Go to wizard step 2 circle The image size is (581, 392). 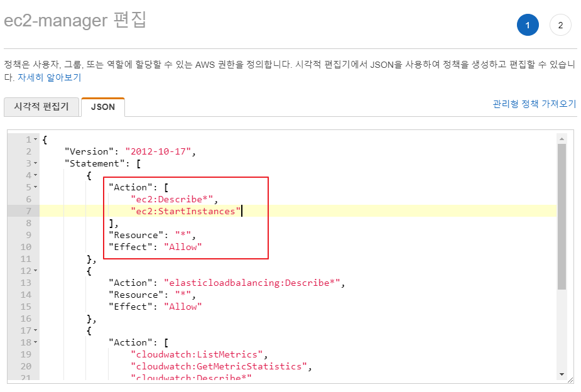pos(560,25)
